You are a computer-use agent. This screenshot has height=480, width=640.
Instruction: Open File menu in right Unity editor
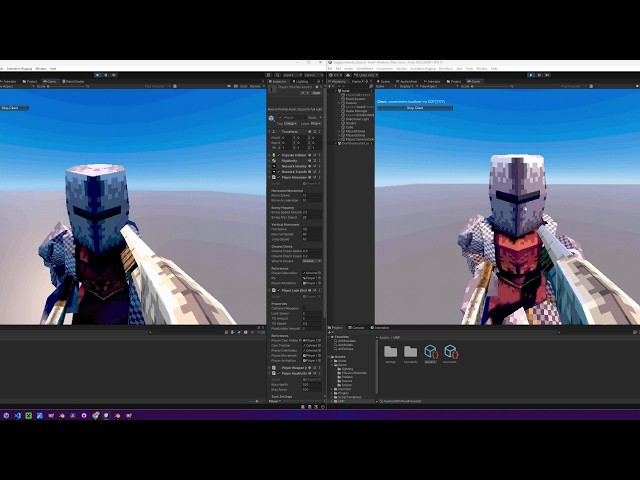click(x=331, y=69)
